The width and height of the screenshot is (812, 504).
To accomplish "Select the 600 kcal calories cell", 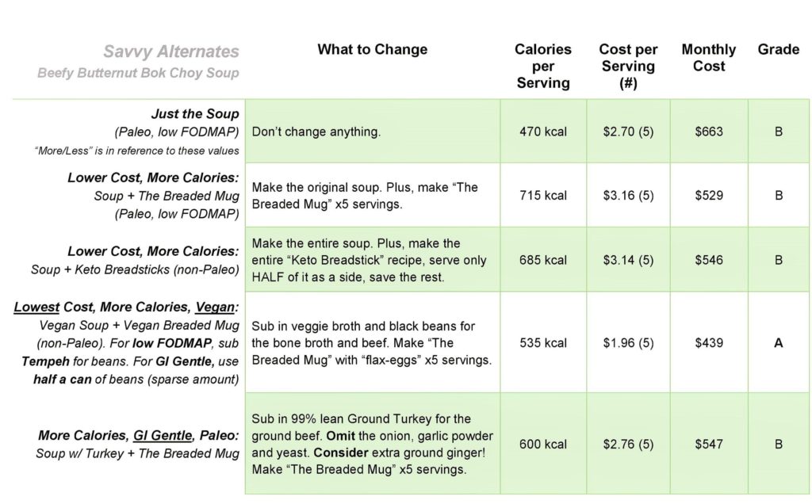I will tap(543, 444).
